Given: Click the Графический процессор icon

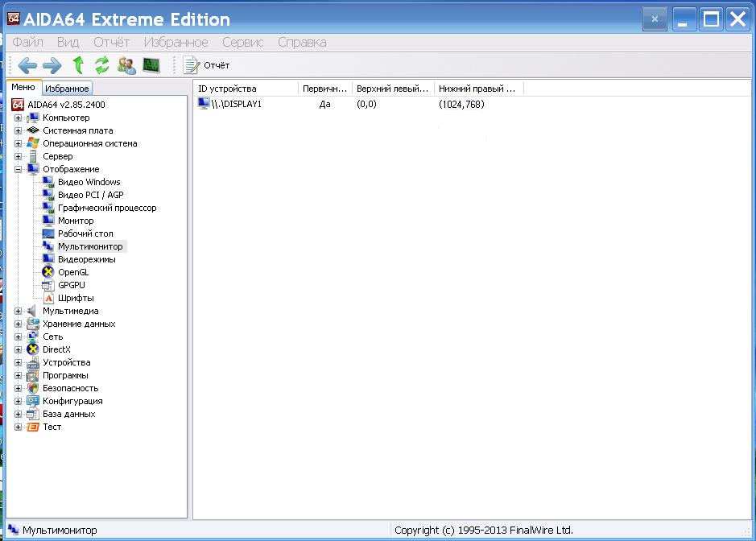Looking at the screenshot, I should pyautogui.click(x=48, y=208).
